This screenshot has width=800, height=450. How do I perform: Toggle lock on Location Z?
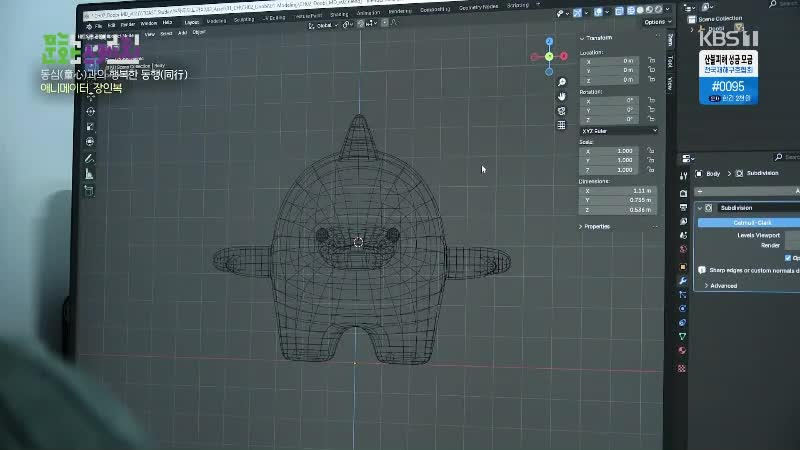652,79
